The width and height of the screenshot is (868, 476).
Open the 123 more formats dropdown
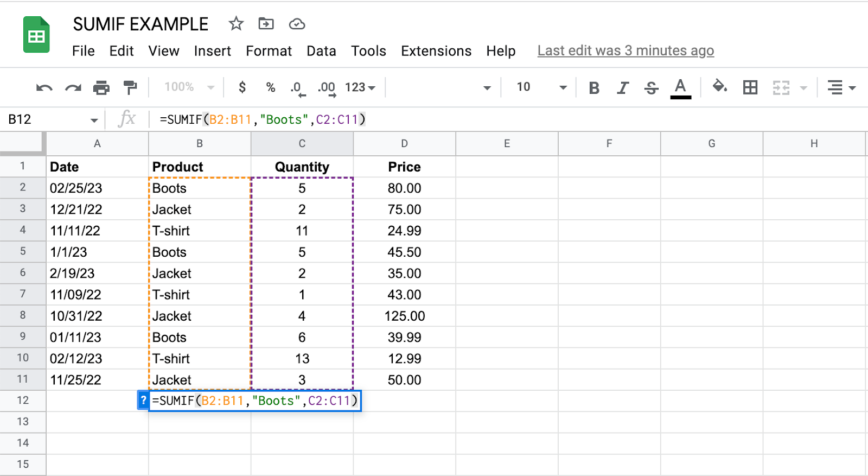coord(360,87)
